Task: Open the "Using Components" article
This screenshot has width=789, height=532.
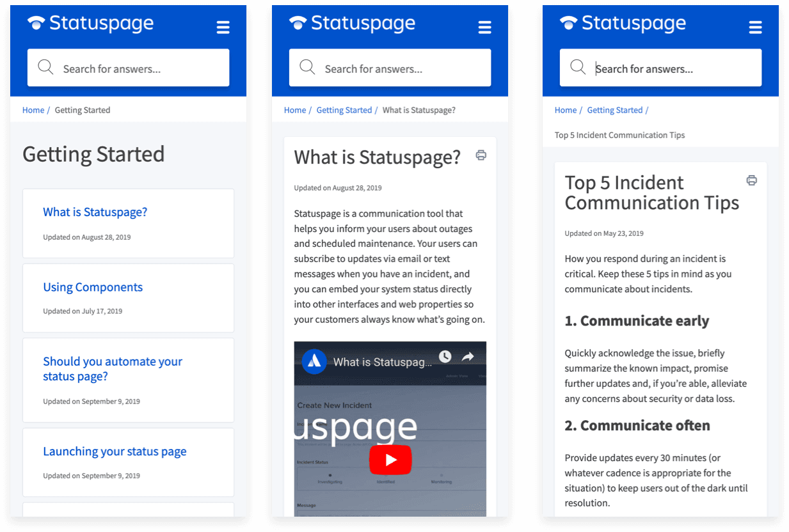Action: [x=92, y=287]
